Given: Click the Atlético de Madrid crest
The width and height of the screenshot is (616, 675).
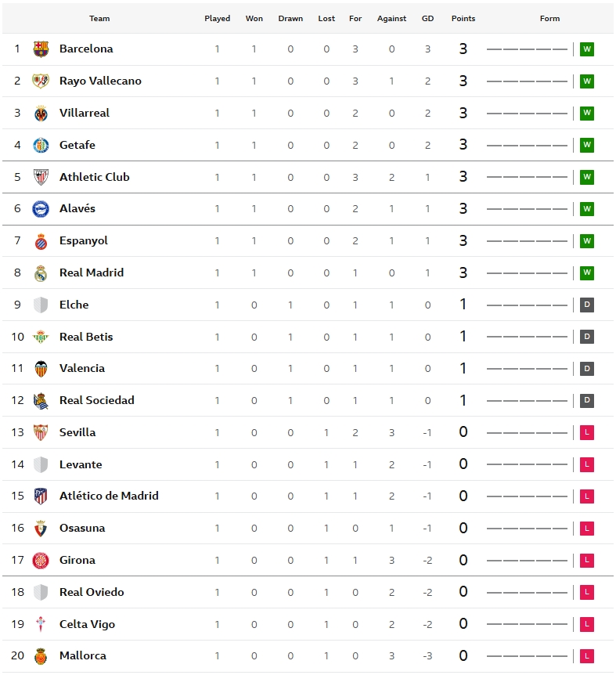Looking at the screenshot, I should [x=41, y=496].
